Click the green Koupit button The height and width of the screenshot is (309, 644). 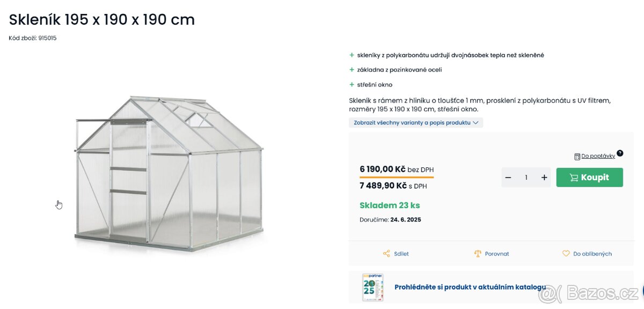pos(589,178)
